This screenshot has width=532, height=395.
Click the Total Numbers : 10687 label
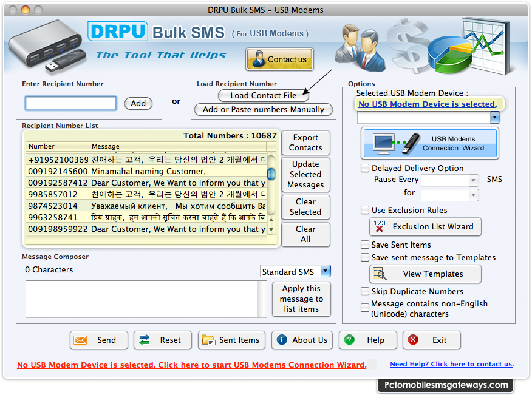(230, 136)
